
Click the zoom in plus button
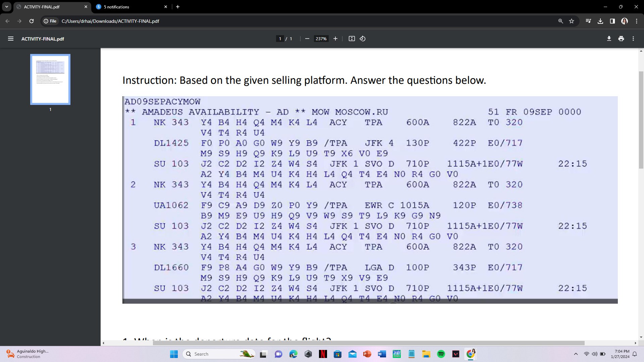click(x=335, y=39)
